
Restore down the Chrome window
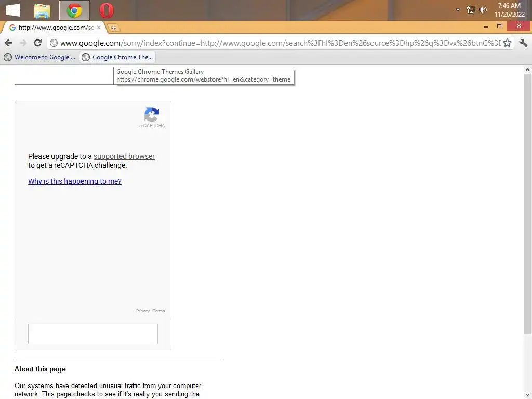click(499, 26)
